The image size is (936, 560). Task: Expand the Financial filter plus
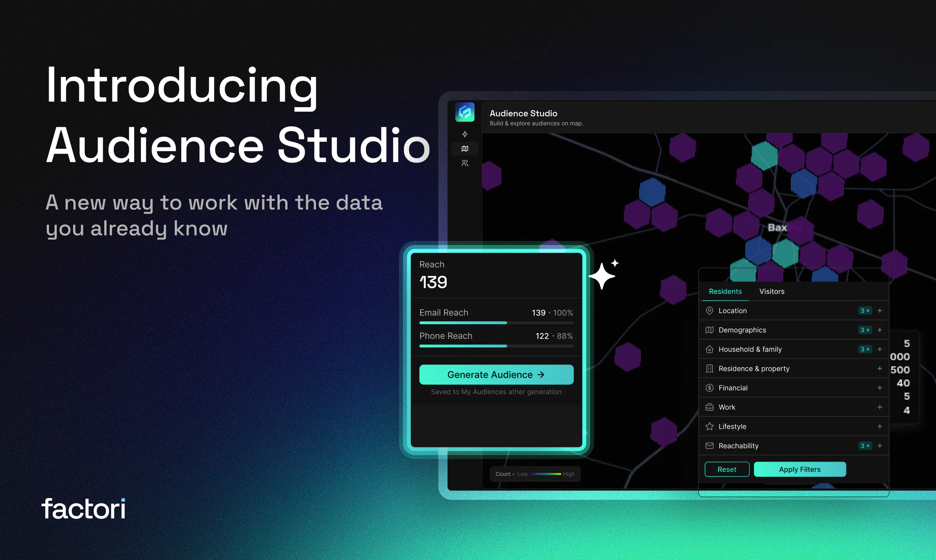[879, 388]
